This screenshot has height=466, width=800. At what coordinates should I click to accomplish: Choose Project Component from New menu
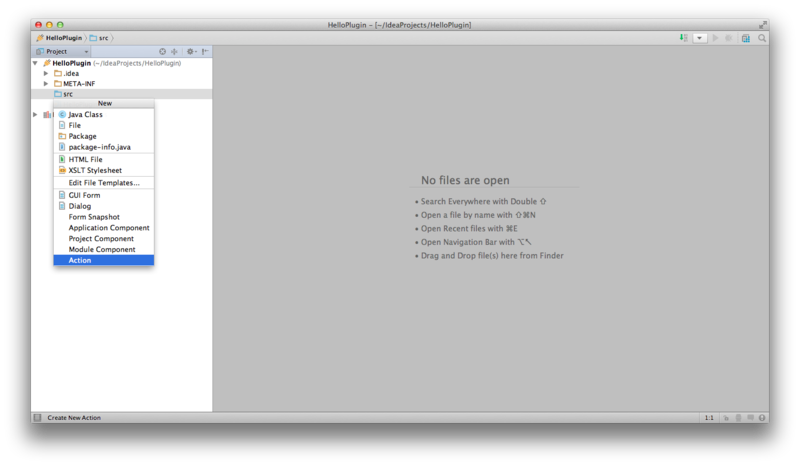104,238
